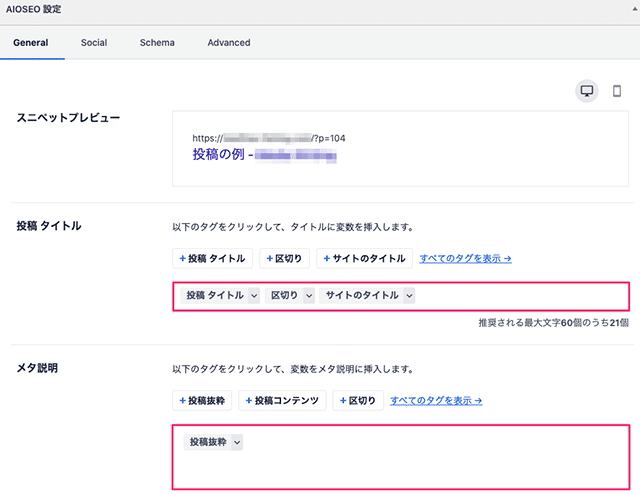Expand 投稿 タイトル tag dropdown in title field
The image size is (640, 495).
point(253,295)
